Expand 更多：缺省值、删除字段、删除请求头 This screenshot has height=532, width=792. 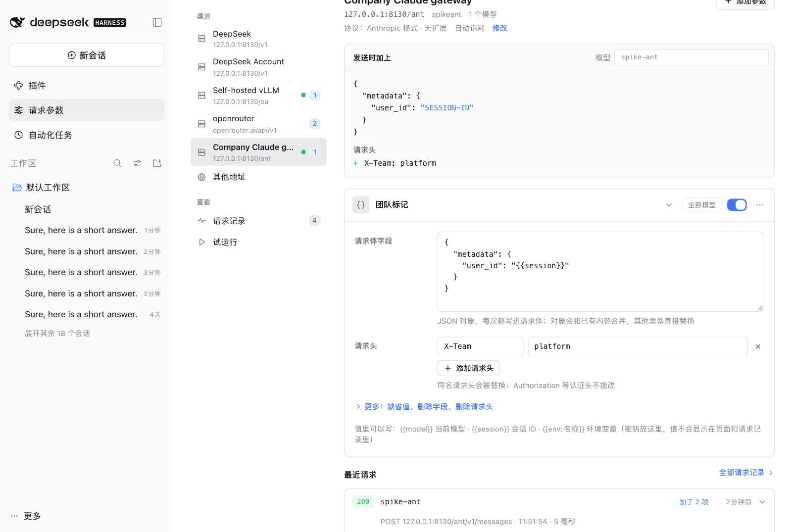424,407
